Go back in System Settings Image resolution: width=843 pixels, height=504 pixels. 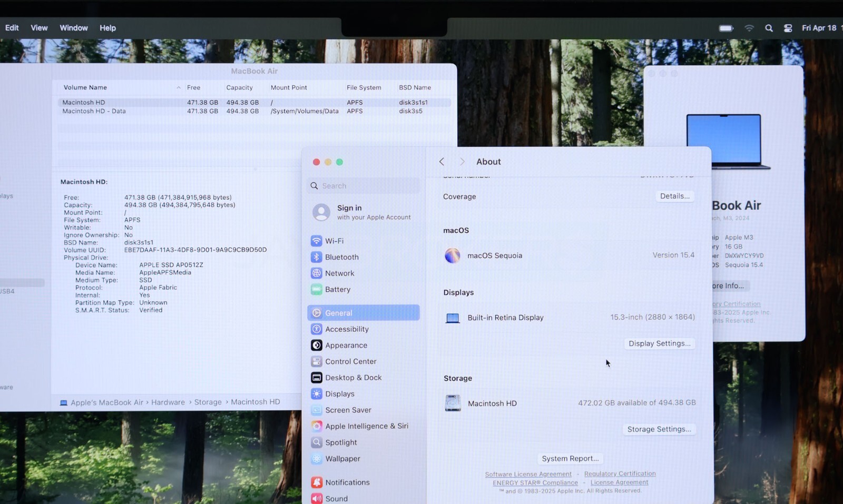click(442, 162)
